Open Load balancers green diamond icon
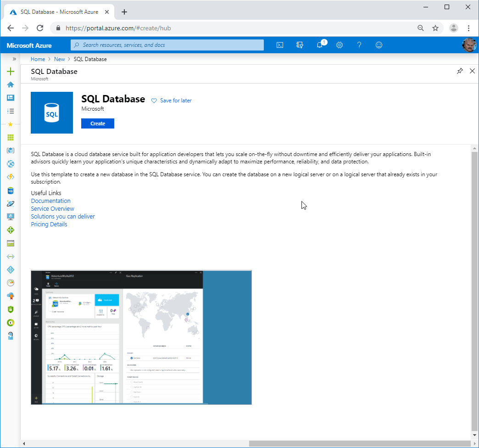 point(11,230)
